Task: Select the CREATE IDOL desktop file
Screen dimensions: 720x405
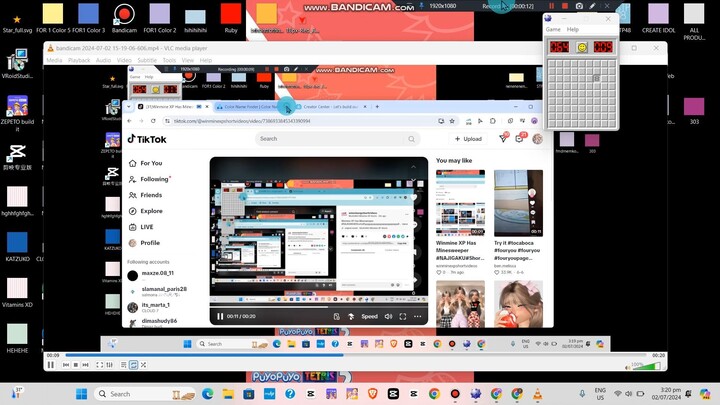Action: pyautogui.click(x=658, y=18)
